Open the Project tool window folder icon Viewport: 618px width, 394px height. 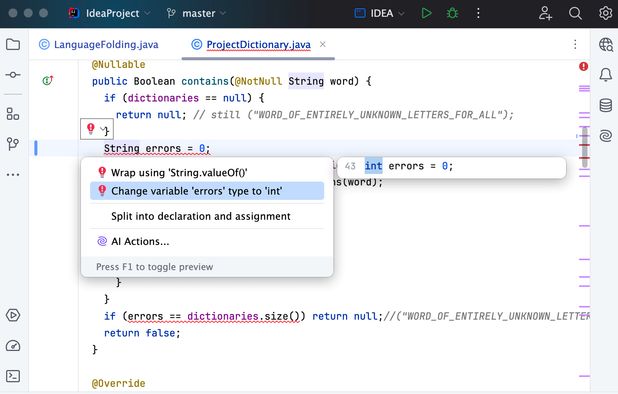[13, 44]
